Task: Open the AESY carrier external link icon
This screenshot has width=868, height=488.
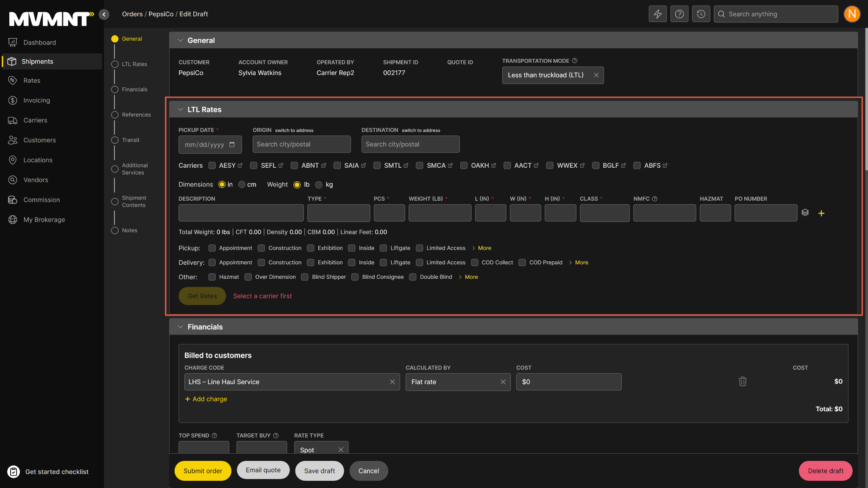Action: 240,166
